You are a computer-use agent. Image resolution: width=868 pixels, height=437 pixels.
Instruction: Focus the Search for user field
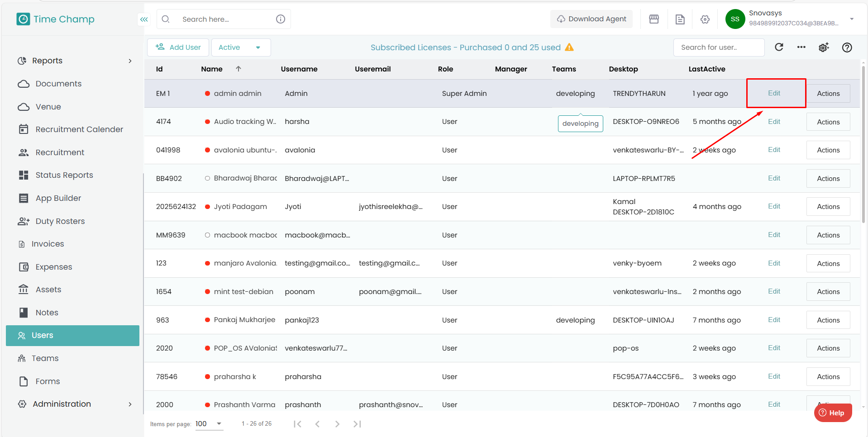[x=718, y=47]
